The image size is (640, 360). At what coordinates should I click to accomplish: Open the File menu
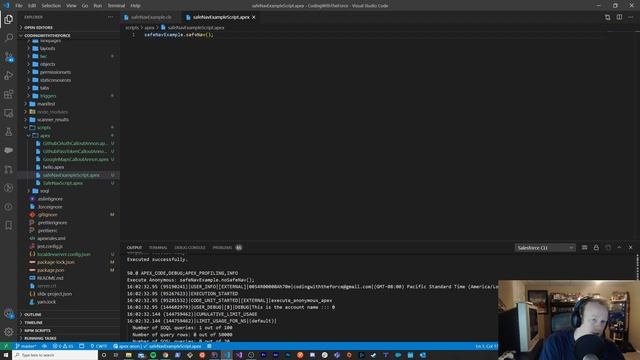coord(19,6)
